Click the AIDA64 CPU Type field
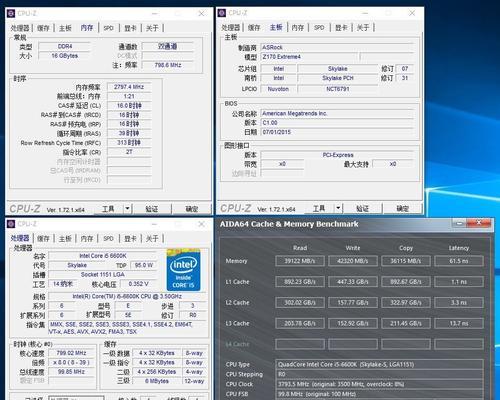 pyautogui.click(x=379, y=365)
